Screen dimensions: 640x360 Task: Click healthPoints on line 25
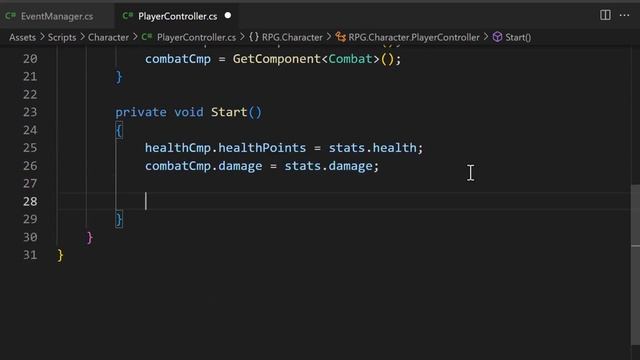click(262, 148)
